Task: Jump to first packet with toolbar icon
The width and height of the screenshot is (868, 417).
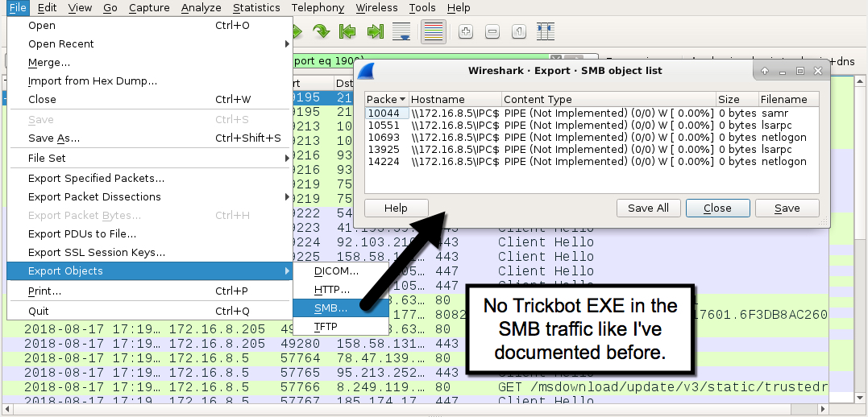Action: click(347, 31)
